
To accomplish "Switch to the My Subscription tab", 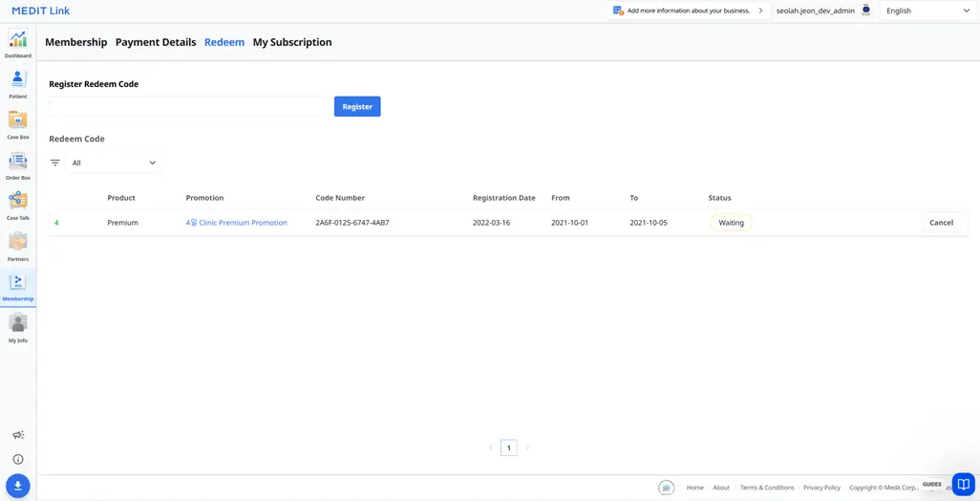I will (292, 42).
